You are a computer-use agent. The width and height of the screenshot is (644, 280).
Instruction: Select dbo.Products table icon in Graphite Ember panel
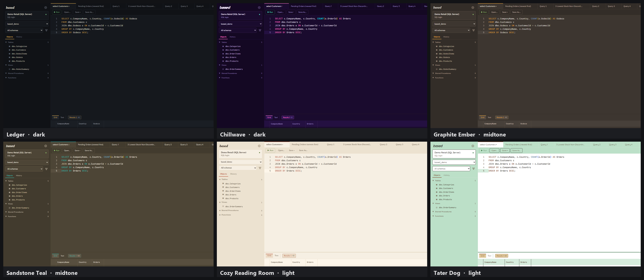(437, 61)
